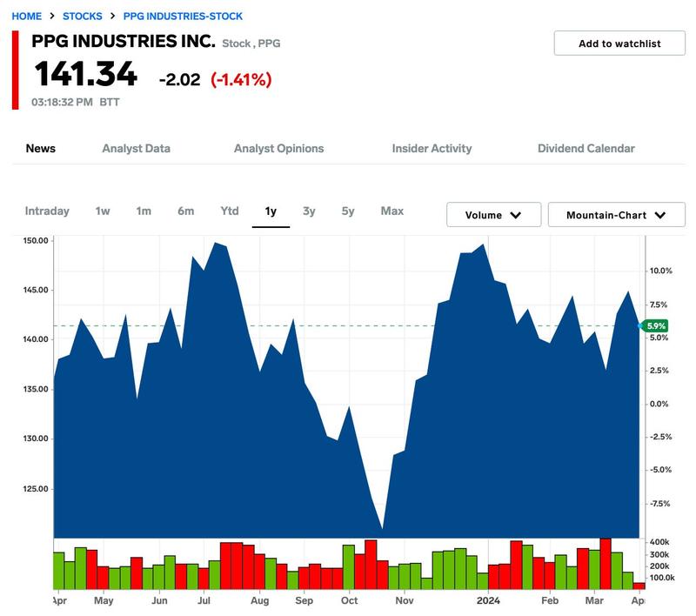Screen dimensions: 696x616
Task: Select the 1w chart range
Action: (103, 211)
